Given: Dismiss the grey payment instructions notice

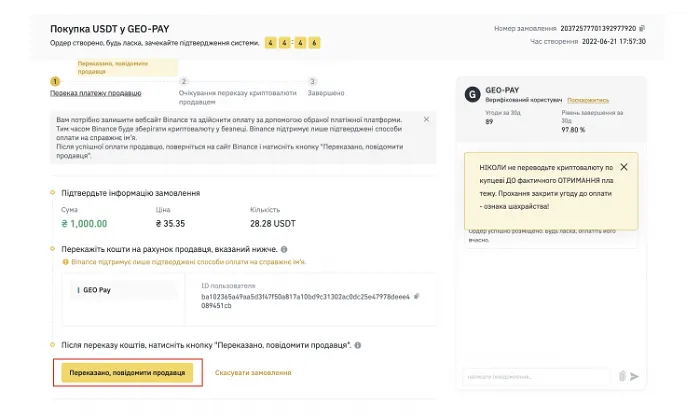Looking at the screenshot, I should [x=426, y=119].
